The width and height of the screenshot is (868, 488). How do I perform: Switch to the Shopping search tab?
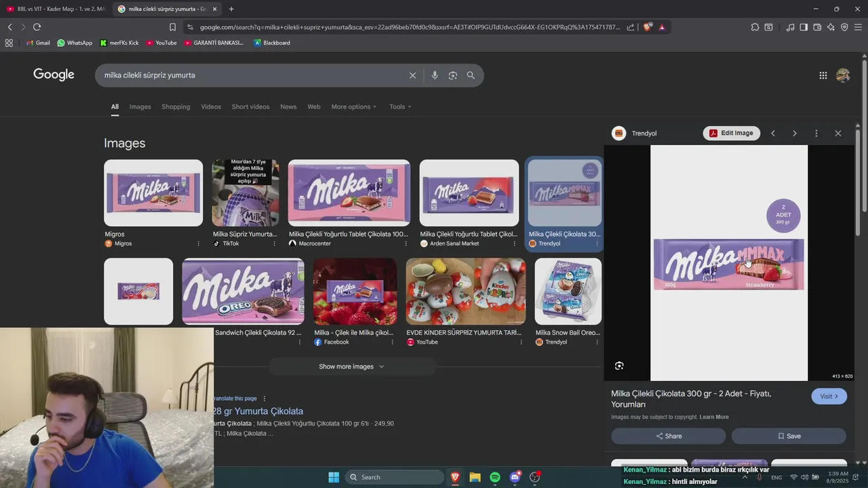pyautogui.click(x=176, y=106)
